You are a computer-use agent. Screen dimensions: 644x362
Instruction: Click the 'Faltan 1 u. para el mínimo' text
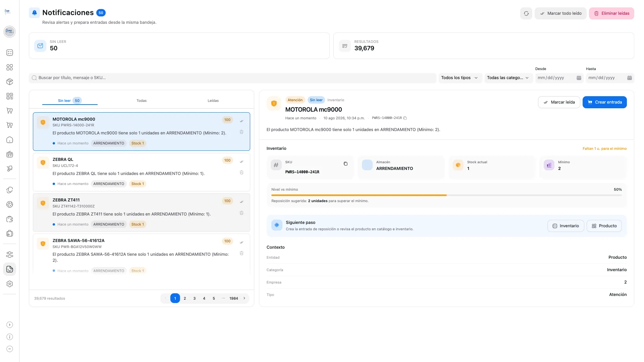(604, 148)
